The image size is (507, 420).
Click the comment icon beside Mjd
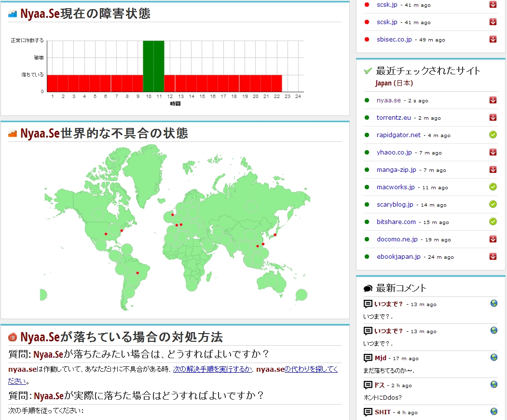tap(368, 358)
